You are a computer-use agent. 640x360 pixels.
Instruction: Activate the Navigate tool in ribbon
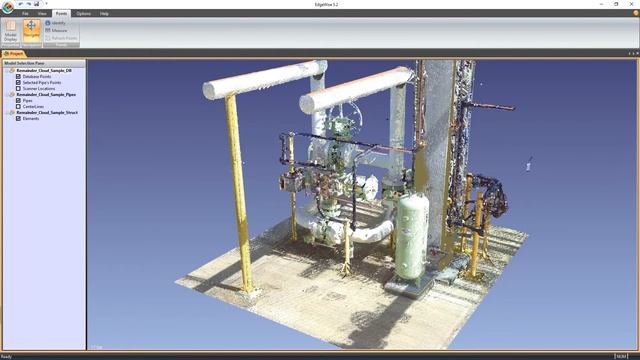(x=31, y=30)
